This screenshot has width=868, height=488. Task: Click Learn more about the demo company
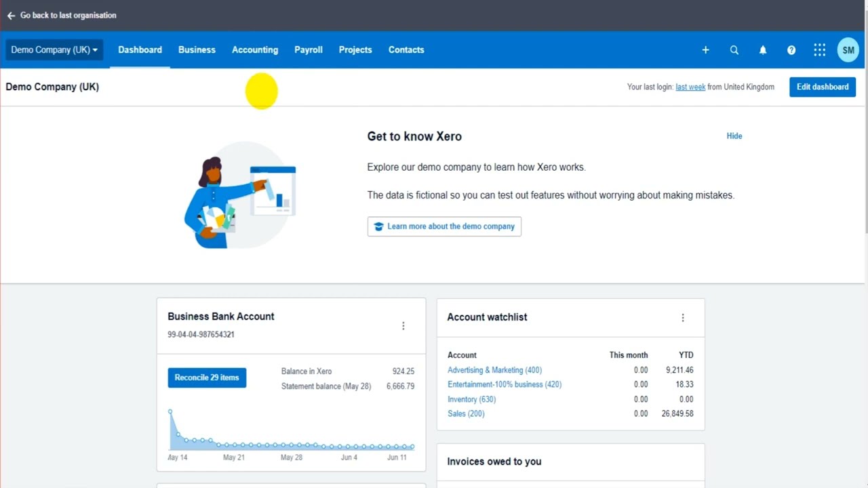(x=444, y=226)
